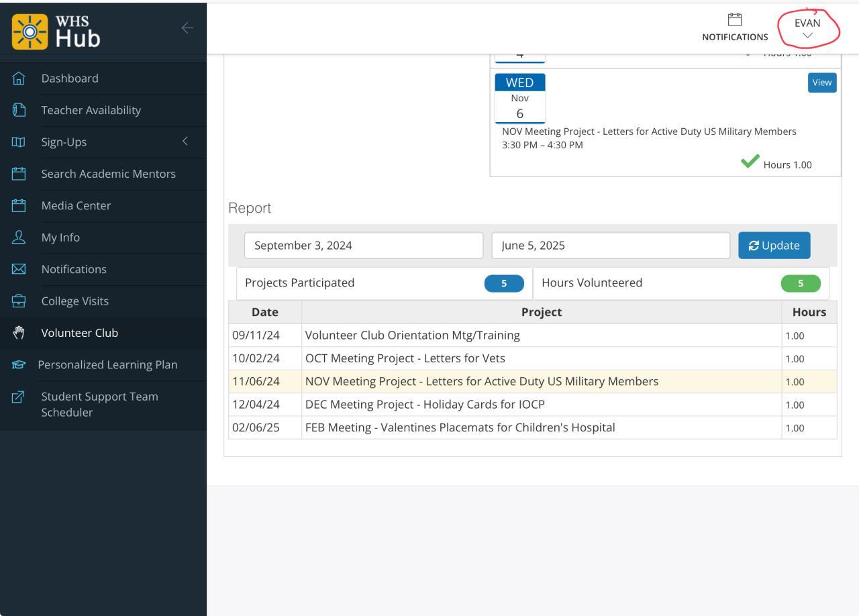Select the FEB Meeting Valentines Placemats row
859x616 pixels.
tap(460, 427)
